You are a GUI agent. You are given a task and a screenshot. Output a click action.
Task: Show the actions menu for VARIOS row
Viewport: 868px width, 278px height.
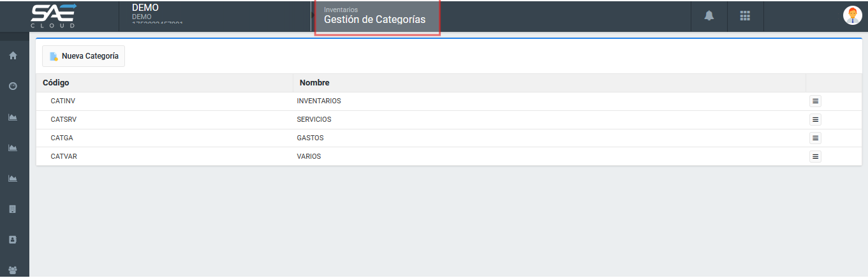point(815,156)
